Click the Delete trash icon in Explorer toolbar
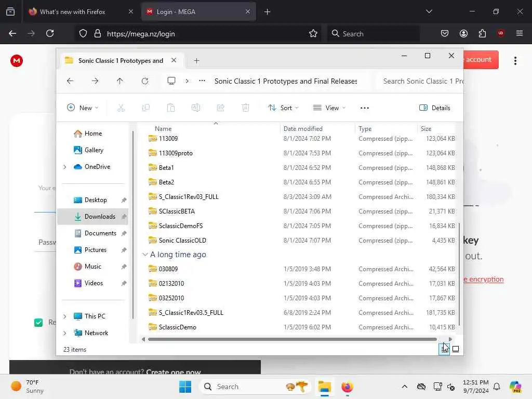532x399 pixels. click(245, 108)
